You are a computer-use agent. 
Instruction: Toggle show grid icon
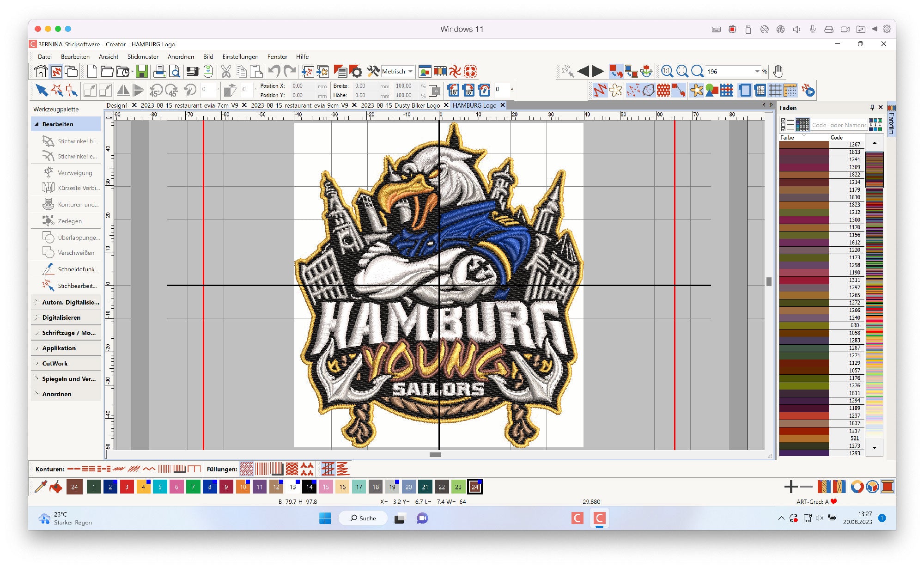pos(775,90)
